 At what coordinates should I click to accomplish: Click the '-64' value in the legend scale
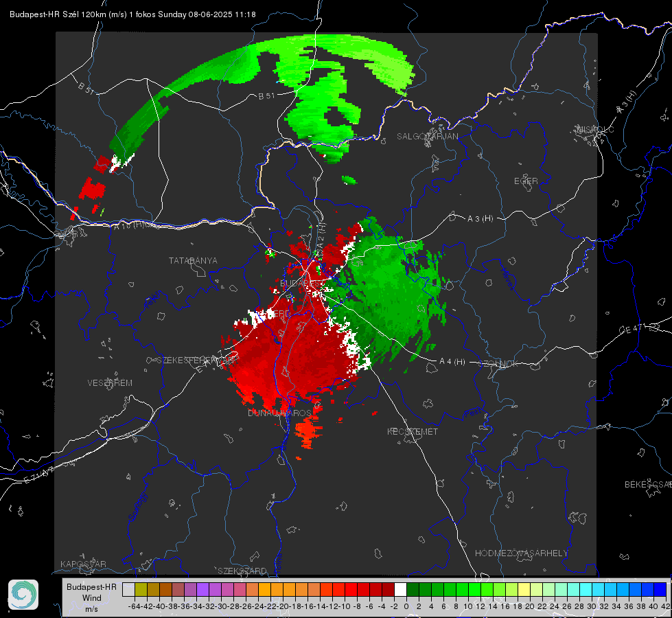coord(135,606)
